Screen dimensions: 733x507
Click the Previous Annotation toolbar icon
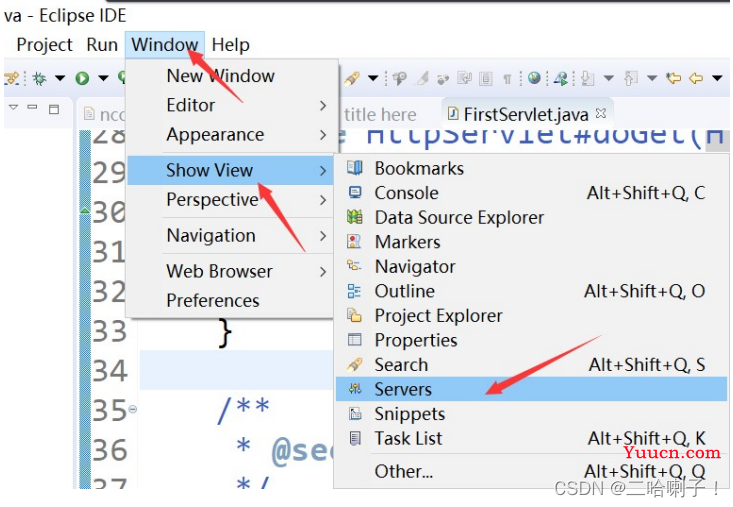point(631,79)
